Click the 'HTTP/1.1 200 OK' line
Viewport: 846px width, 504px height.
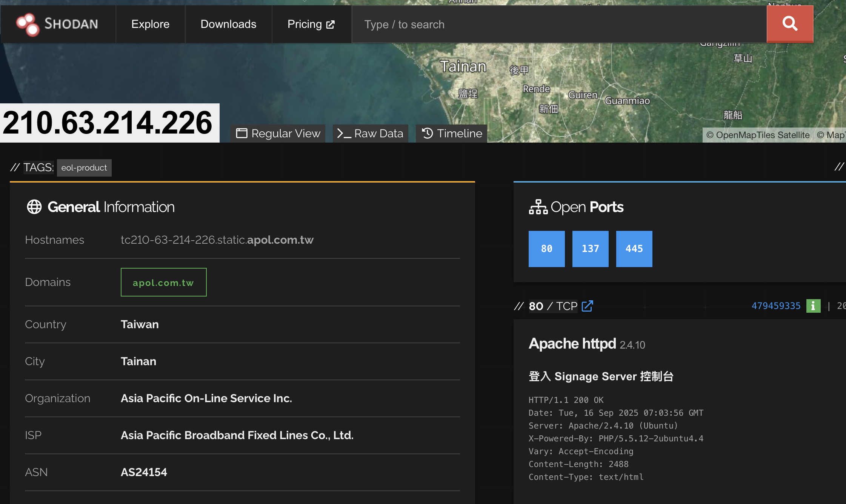(566, 400)
